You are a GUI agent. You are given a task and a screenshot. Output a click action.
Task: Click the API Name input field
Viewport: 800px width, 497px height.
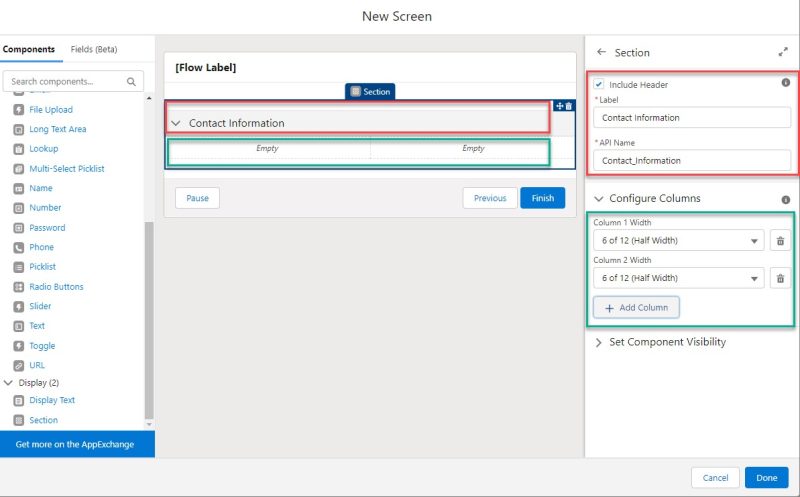(x=692, y=160)
